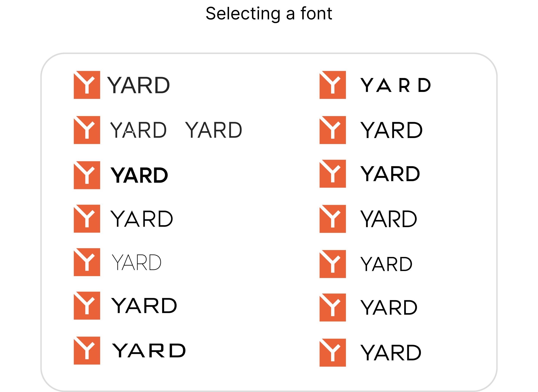
Task: Click the Y logo beside the letter-spaced Y A R D
Action: pyautogui.click(x=333, y=85)
